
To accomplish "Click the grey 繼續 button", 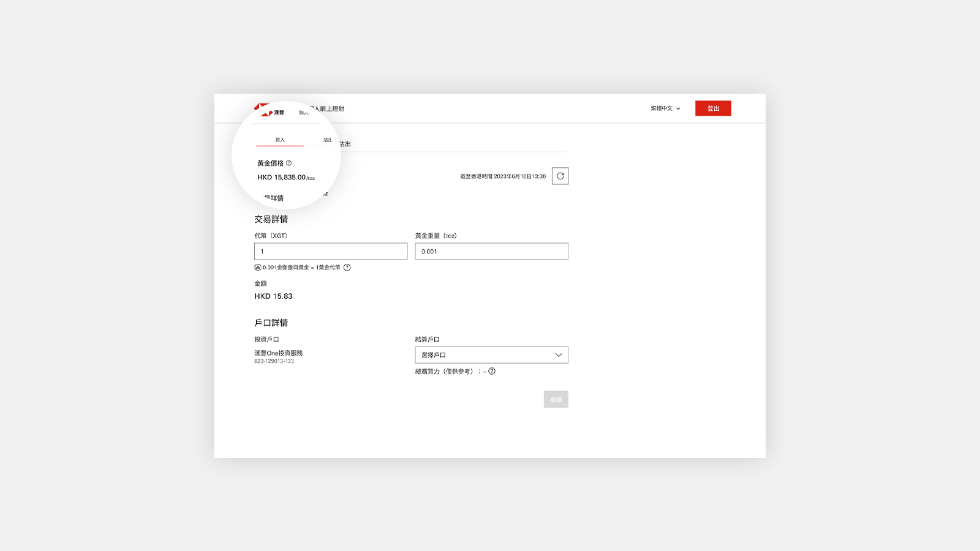I will (x=556, y=400).
